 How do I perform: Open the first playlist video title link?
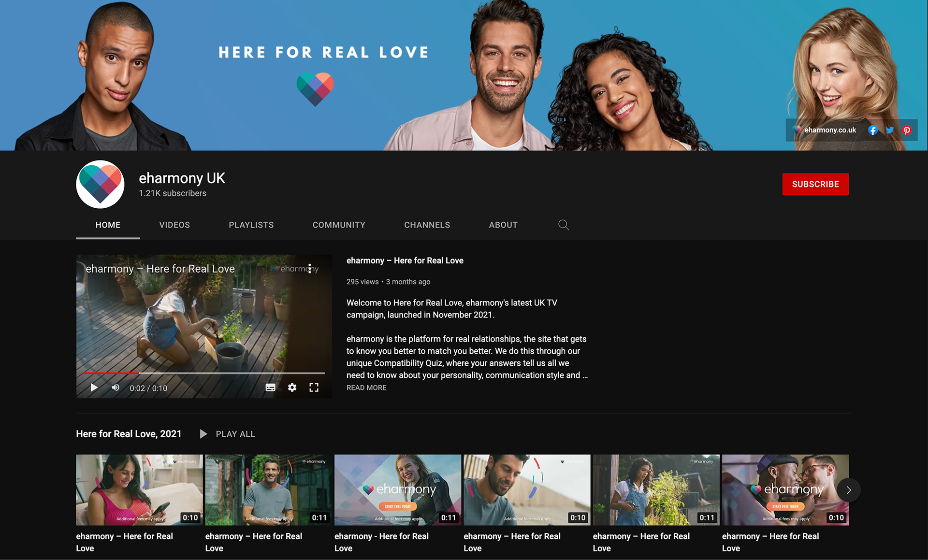(125, 542)
